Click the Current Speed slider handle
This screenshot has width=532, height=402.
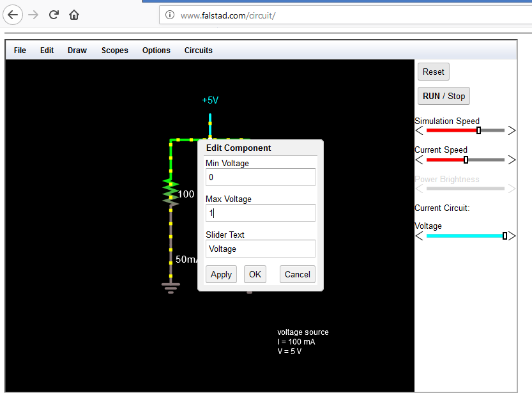[x=466, y=160]
